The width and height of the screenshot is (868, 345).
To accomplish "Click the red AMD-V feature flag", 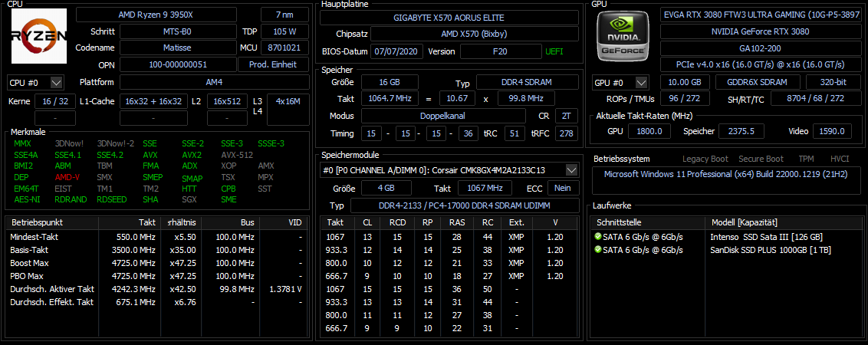I will (67, 177).
